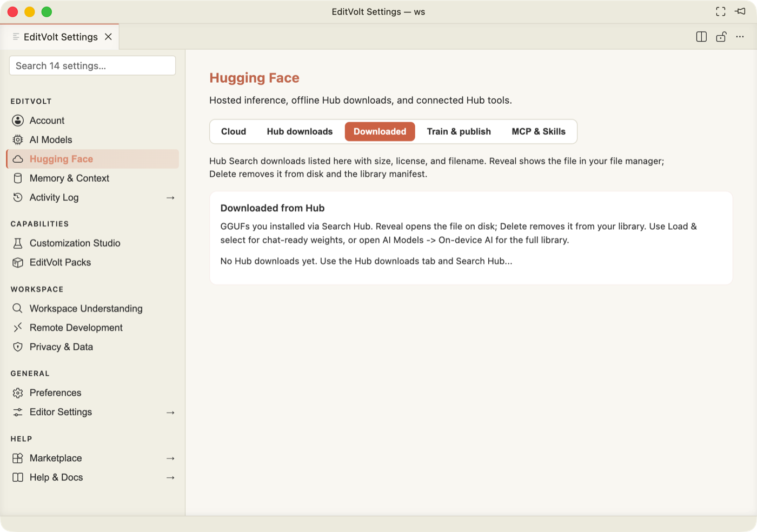The height and width of the screenshot is (532, 757).
Task: Close the EditVolt Settings tab
Action: 108,37
